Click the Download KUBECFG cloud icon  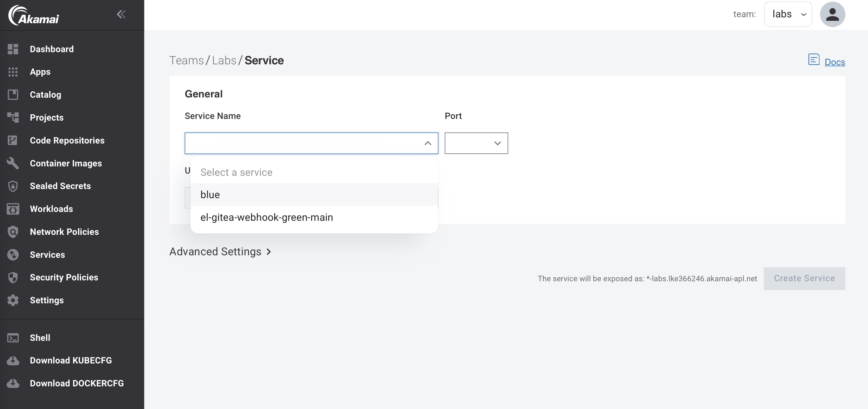[13, 360]
